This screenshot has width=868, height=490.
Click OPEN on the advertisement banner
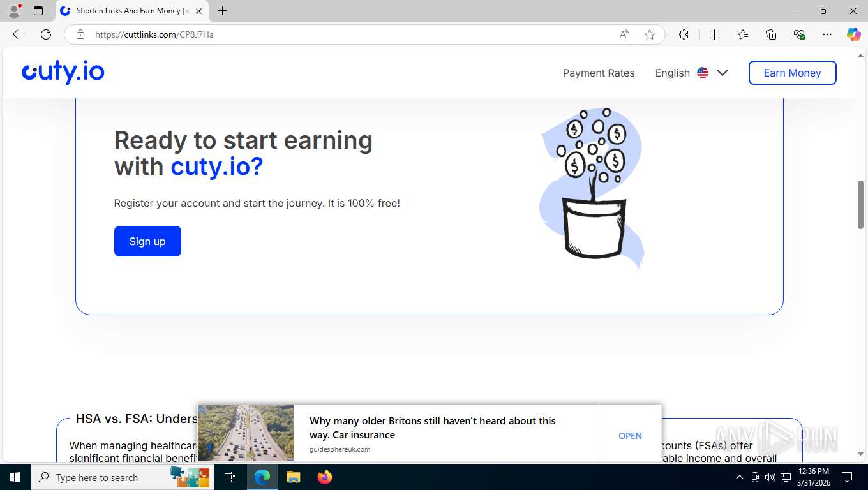point(630,436)
